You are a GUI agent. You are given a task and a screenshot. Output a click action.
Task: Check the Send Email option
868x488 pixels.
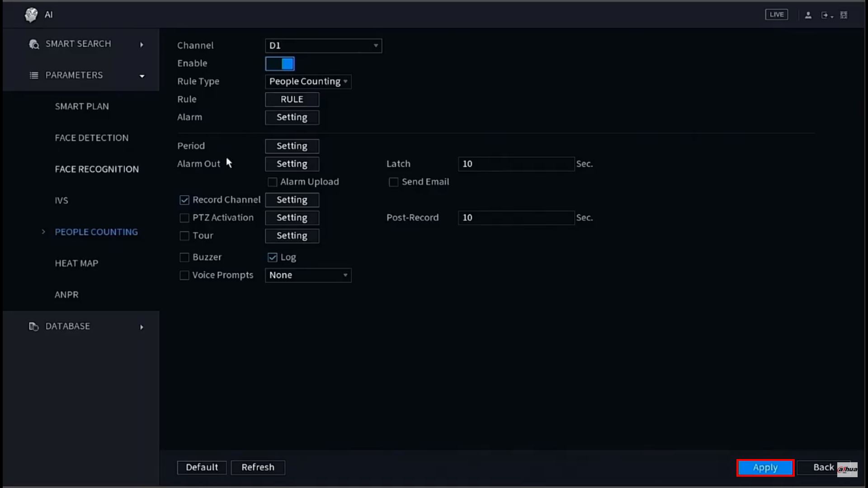point(393,182)
